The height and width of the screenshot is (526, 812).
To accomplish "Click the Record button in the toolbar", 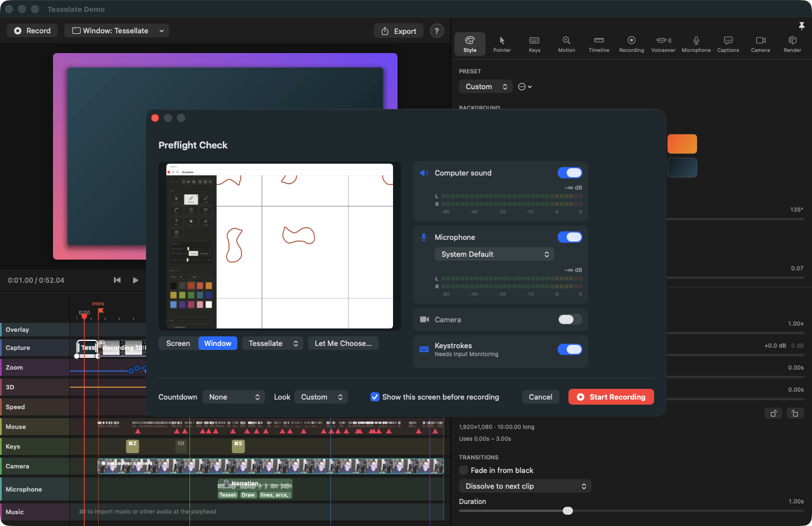I will tap(32, 31).
